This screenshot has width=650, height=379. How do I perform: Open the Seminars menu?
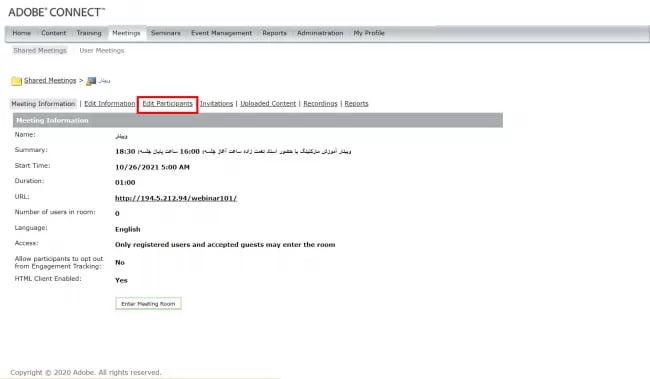(165, 33)
